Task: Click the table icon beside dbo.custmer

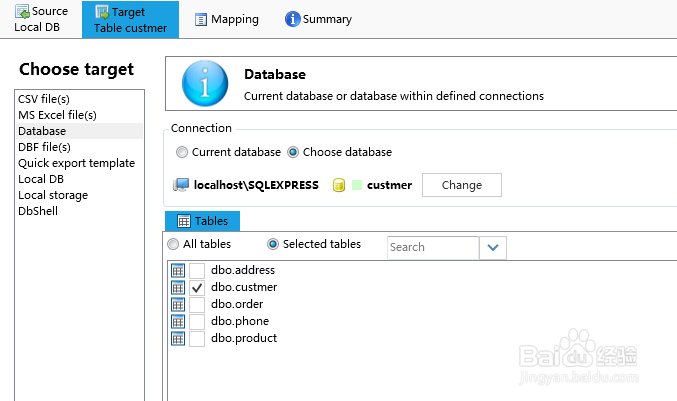Action: tap(178, 287)
